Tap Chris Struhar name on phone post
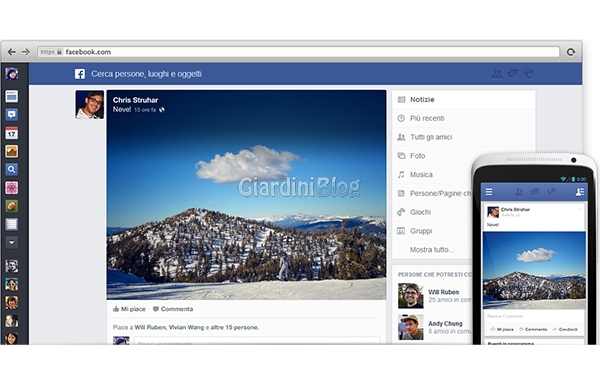The image size is (600, 373). point(515,209)
